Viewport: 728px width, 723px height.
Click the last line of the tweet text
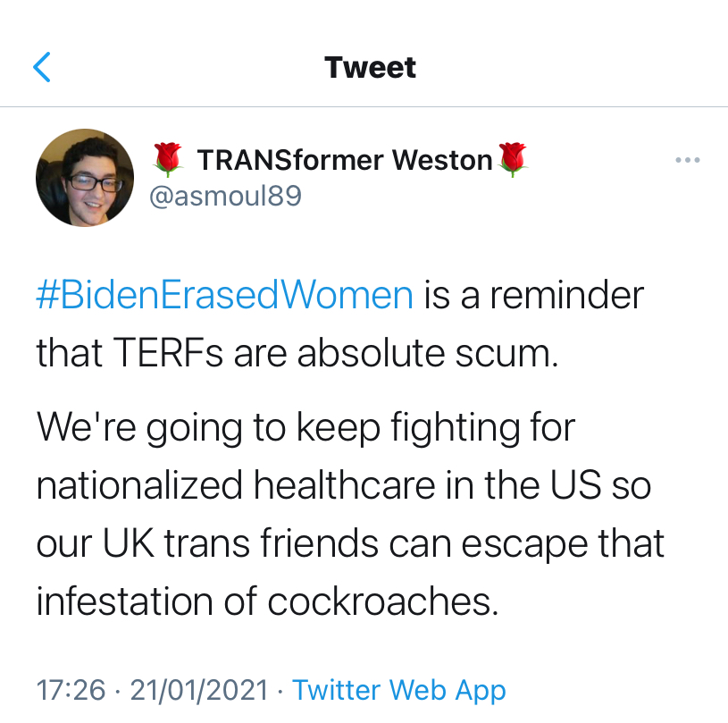point(266,601)
